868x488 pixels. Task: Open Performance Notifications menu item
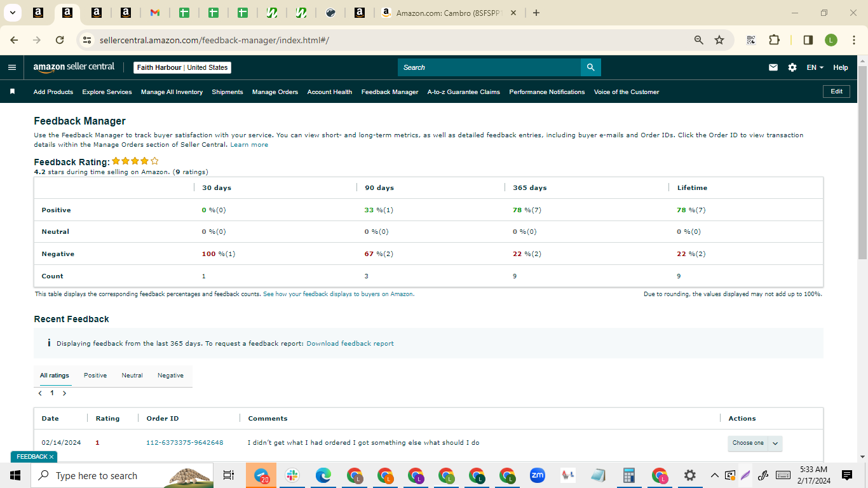[547, 92]
